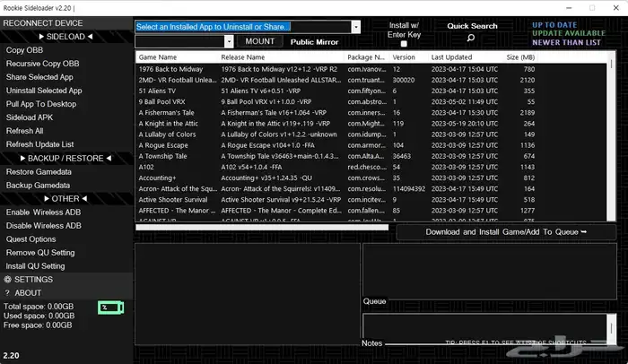Click Enable Wireless ADB
The image size is (628, 364).
[43, 212]
